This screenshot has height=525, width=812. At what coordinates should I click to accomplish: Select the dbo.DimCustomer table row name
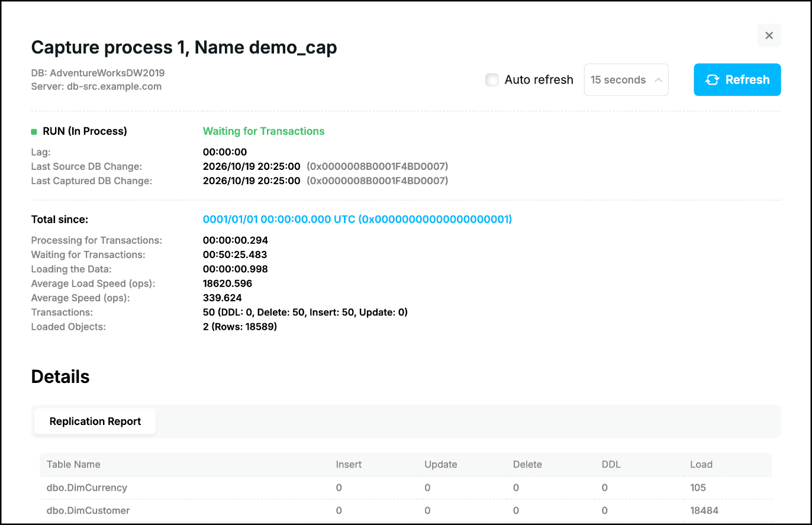pyautogui.click(x=88, y=510)
